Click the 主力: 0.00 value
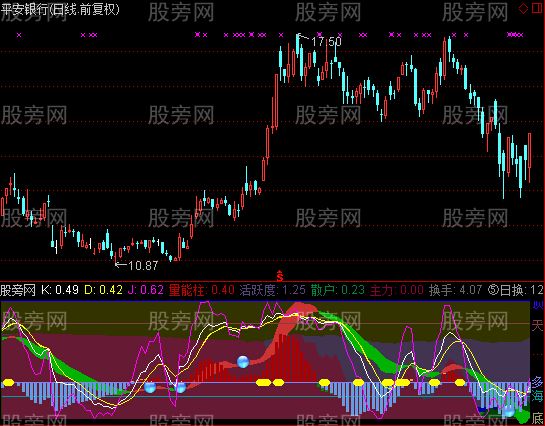 point(397,290)
